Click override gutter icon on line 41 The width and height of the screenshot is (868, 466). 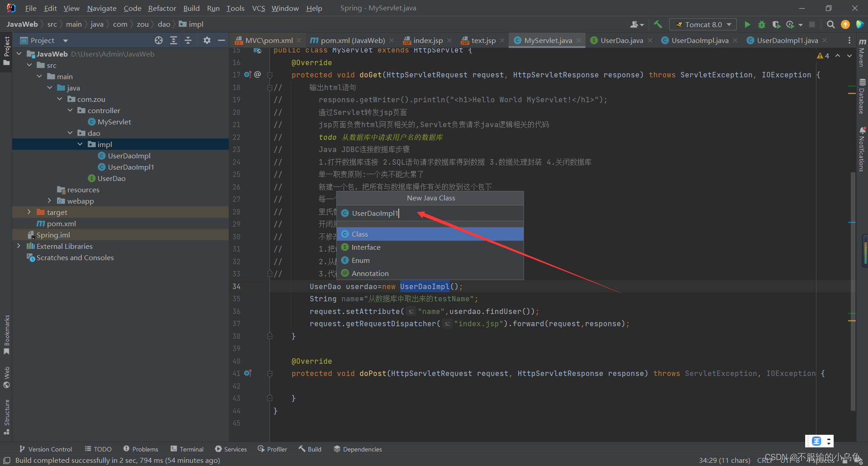(248, 373)
